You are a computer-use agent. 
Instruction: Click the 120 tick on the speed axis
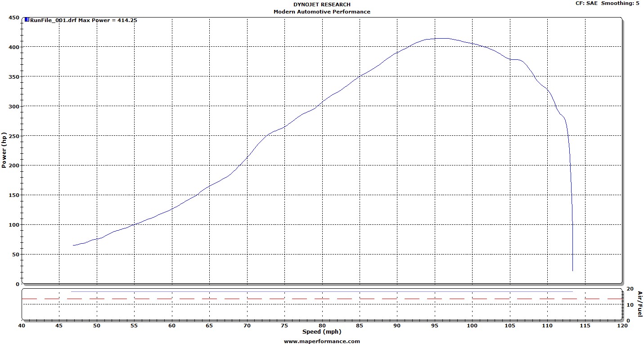(x=622, y=325)
